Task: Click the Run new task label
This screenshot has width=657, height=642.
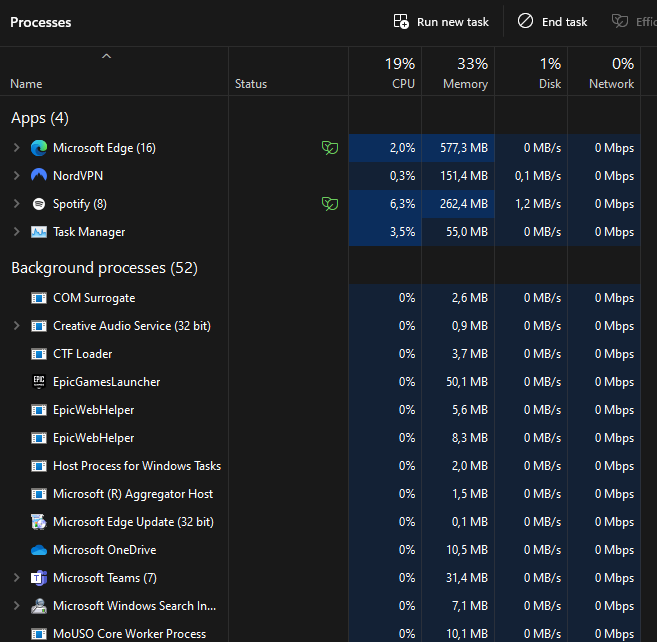Action: [x=453, y=22]
